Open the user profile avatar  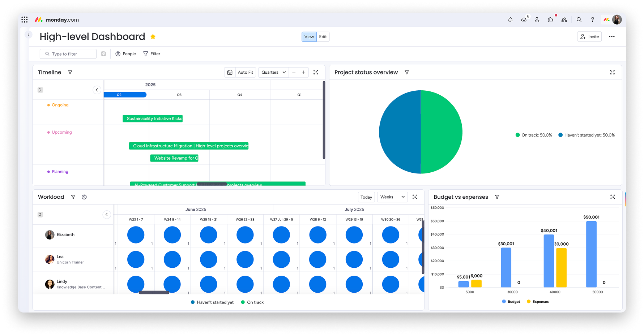pos(617,20)
